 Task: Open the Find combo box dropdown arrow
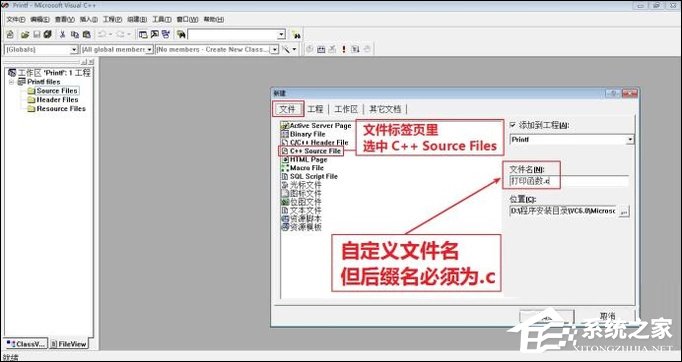click(x=281, y=34)
